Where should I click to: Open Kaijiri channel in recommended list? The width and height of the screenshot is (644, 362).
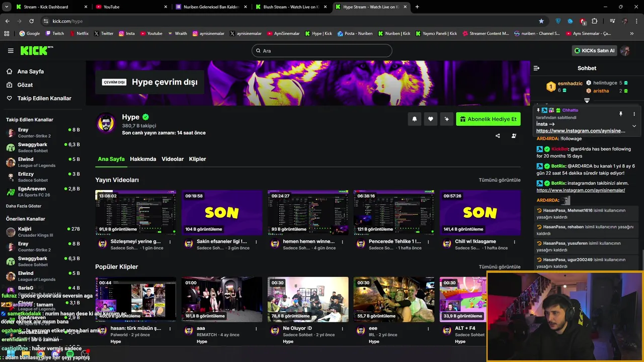coord(43,232)
